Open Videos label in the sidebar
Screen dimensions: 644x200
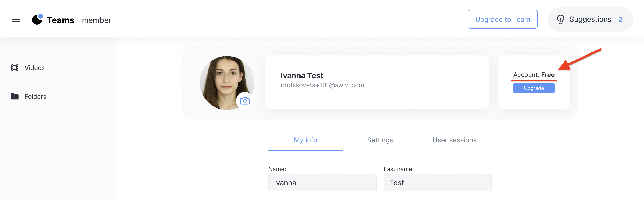click(x=34, y=68)
